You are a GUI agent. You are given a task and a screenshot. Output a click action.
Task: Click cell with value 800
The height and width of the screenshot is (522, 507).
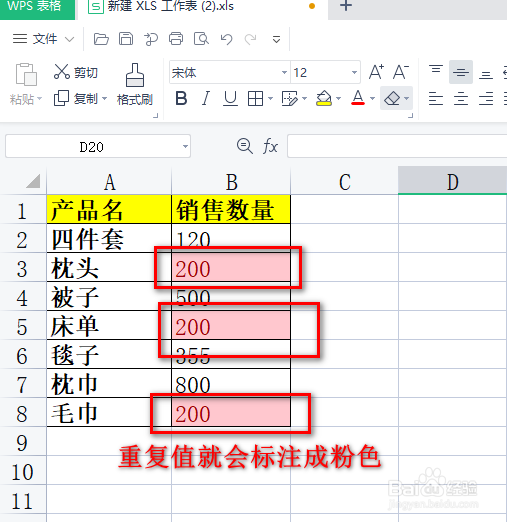coord(231,384)
